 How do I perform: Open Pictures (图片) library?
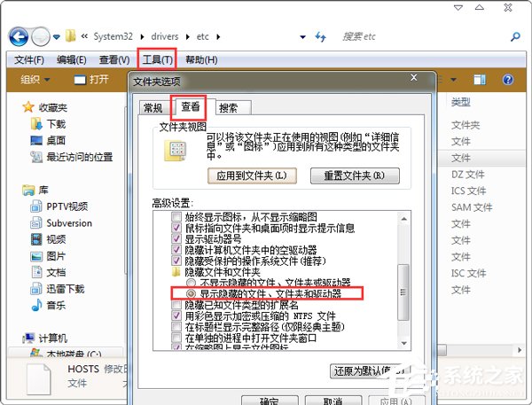(55, 256)
